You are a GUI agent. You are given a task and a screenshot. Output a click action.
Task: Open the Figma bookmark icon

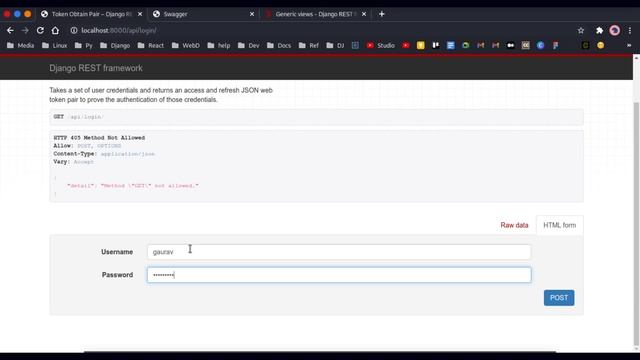[x=556, y=45]
